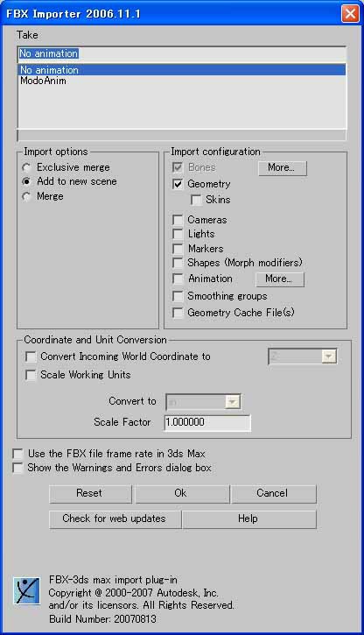Open the world coordinate axis dropdown
Screen dimensions: 364x635
point(303,356)
